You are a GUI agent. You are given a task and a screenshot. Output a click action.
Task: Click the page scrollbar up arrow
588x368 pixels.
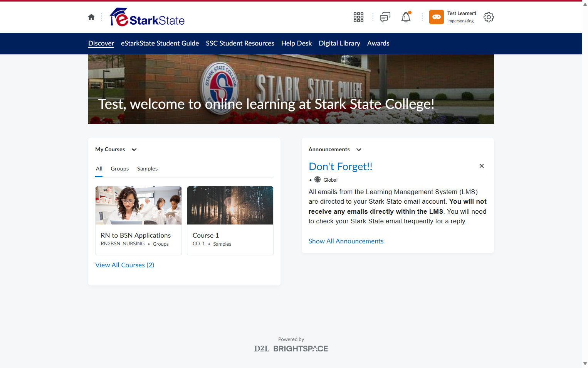pyautogui.click(x=585, y=4)
